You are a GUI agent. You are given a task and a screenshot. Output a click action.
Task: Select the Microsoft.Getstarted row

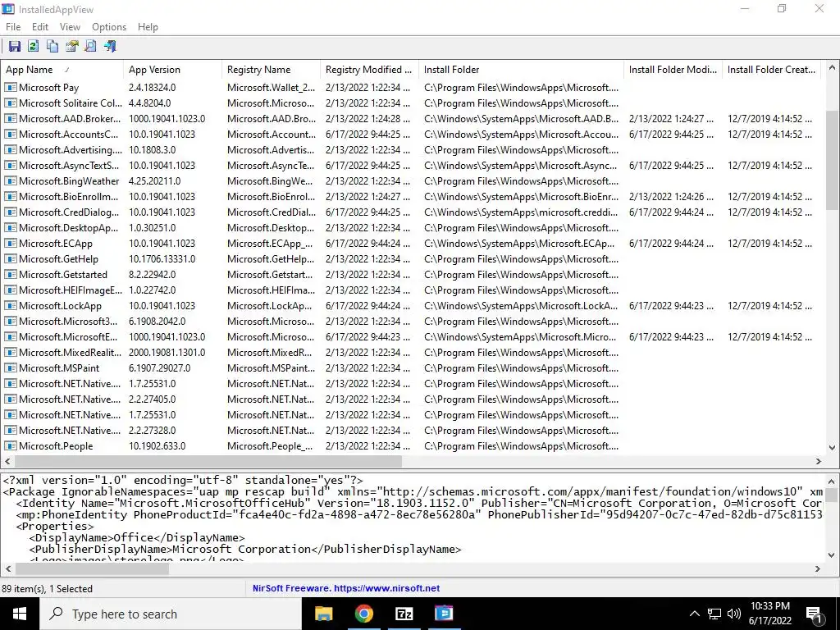[412, 274]
